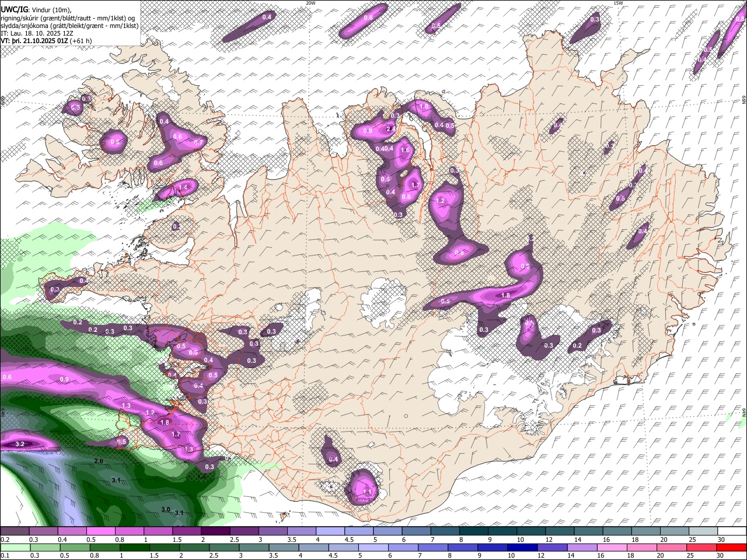Click the gray-purple 0.2 snow legend swatch
Viewport: 747px width, 560px height.
[14, 532]
